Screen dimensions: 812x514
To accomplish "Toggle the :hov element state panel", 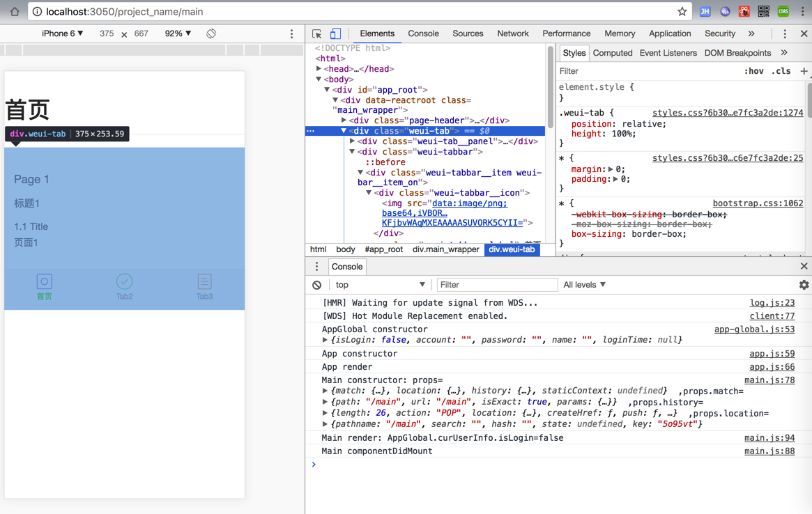I will (x=753, y=71).
